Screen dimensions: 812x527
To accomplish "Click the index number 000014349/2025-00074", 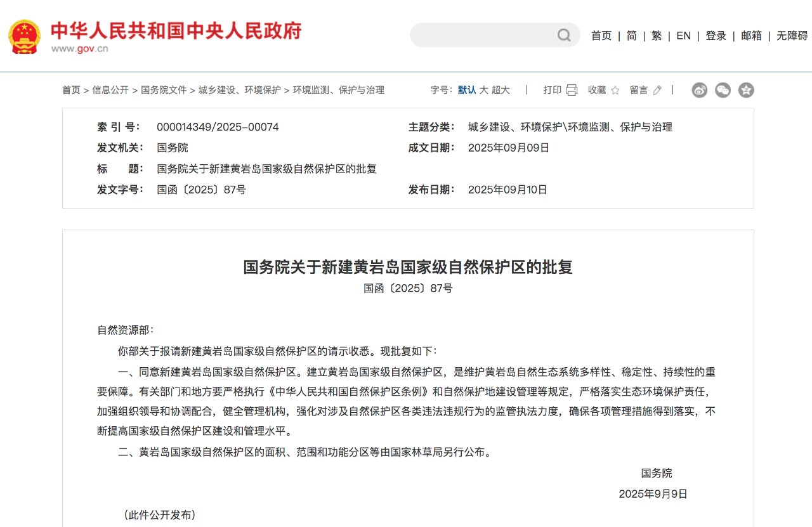I will pos(218,127).
